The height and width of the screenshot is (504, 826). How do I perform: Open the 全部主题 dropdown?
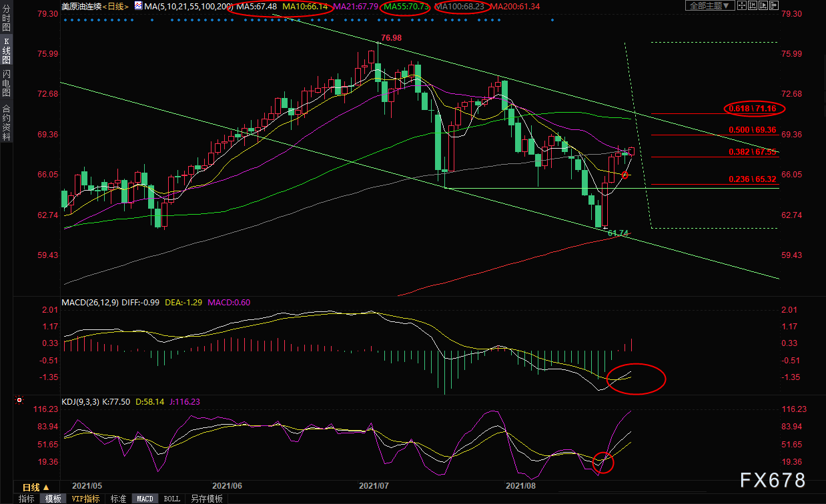tap(709, 5)
